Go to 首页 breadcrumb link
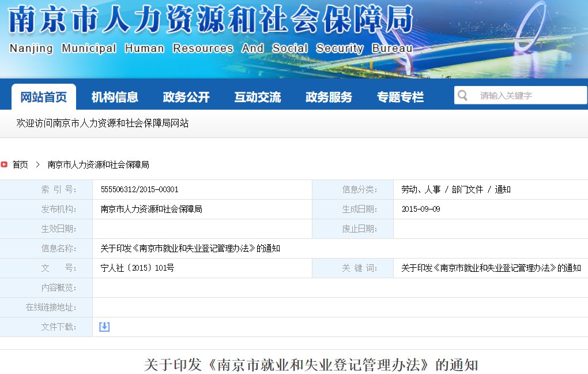 pos(20,164)
